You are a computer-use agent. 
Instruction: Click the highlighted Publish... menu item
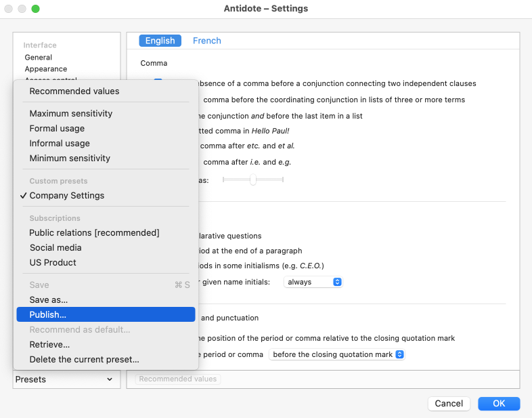point(48,314)
